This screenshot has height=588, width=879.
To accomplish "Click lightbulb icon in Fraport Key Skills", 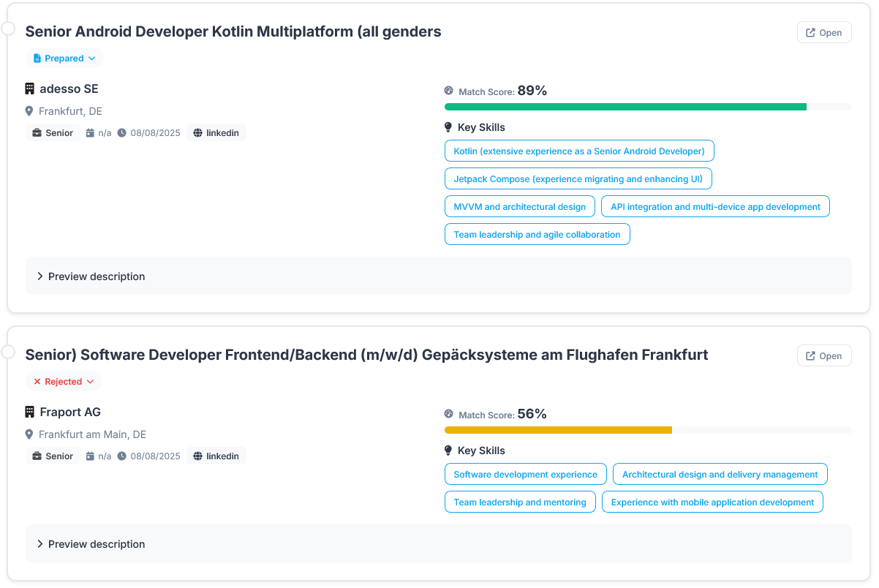I will pos(448,451).
